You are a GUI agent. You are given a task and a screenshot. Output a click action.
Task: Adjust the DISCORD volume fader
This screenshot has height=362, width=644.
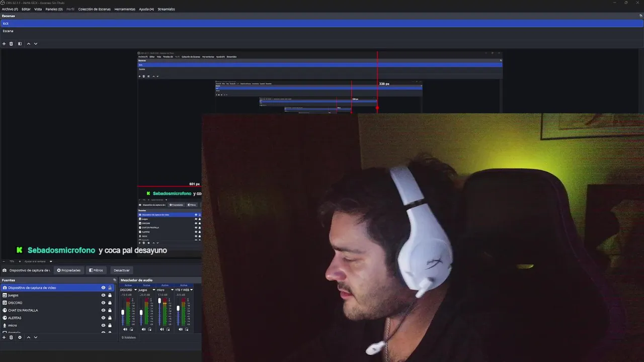[x=123, y=312]
